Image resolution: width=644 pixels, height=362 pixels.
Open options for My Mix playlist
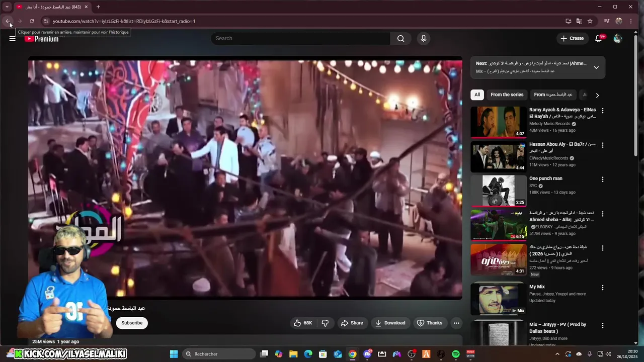(603, 288)
